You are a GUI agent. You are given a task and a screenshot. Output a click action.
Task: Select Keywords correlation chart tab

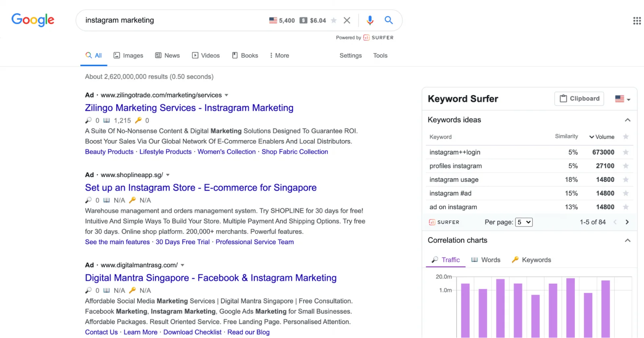pos(531,260)
